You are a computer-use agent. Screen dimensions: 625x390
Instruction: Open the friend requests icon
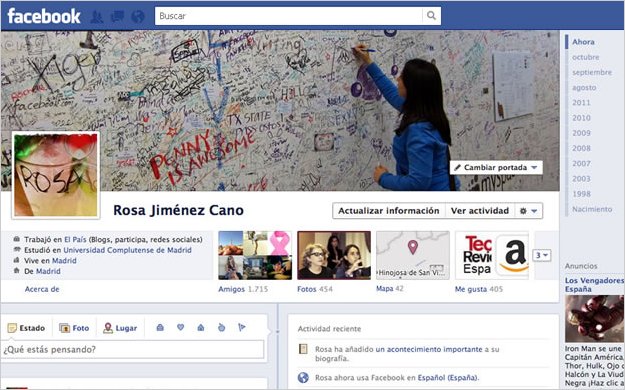[x=97, y=17]
